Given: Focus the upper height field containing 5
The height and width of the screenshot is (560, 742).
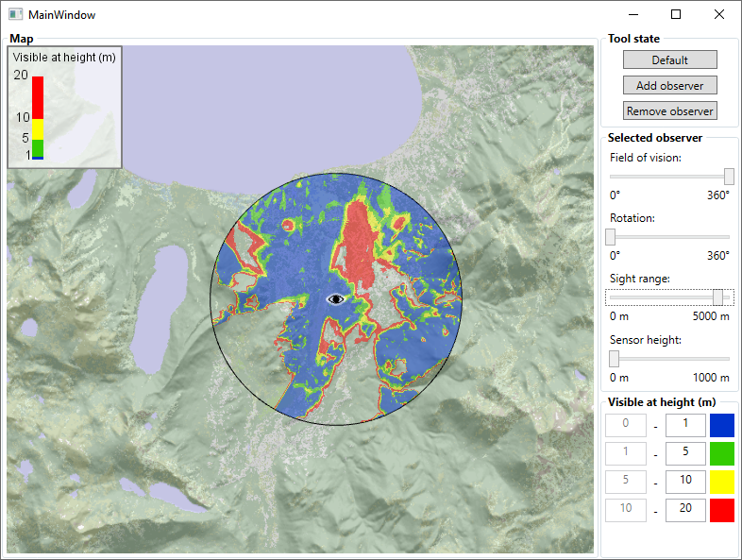Looking at the screenshot, I should click(685, 452).
